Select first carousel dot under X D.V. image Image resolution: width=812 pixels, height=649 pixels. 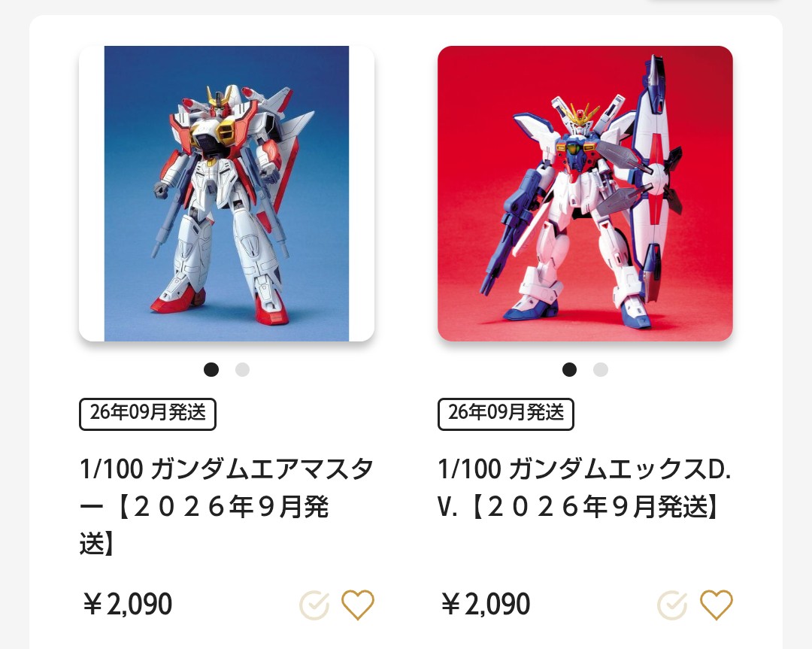(x=569, y=370)
